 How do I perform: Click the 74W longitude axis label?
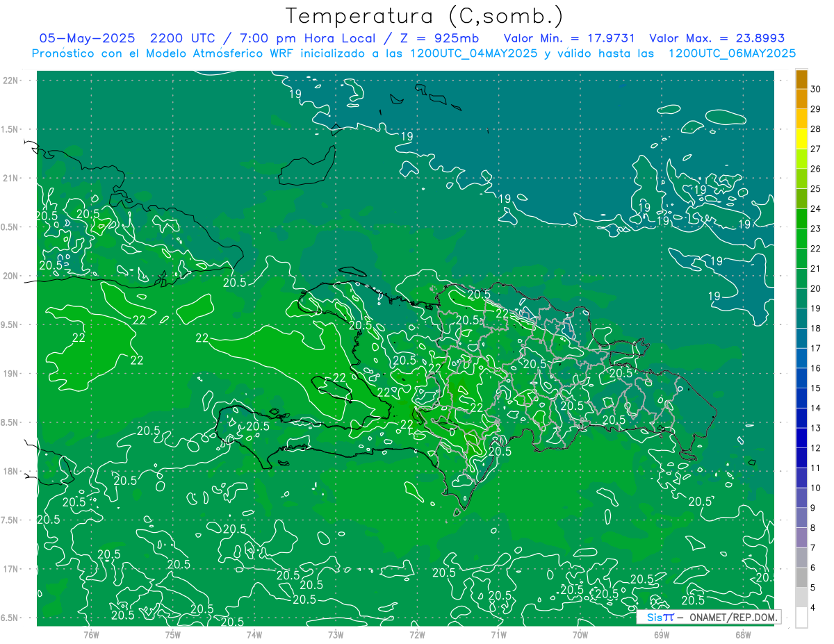tap(254, 635)
